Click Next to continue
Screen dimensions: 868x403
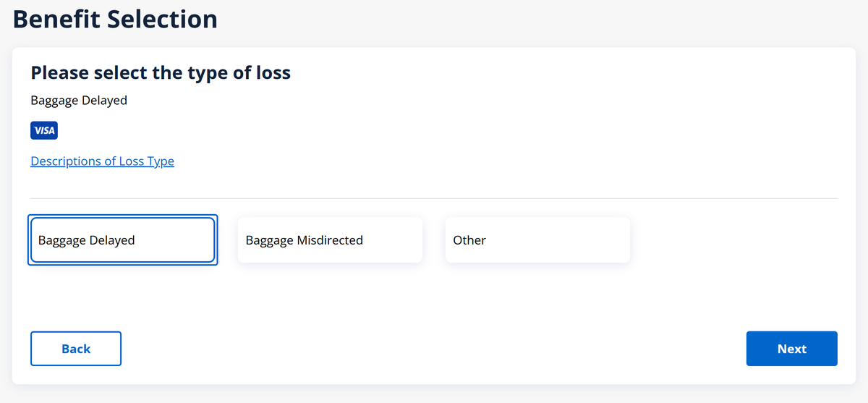(791, 349)
